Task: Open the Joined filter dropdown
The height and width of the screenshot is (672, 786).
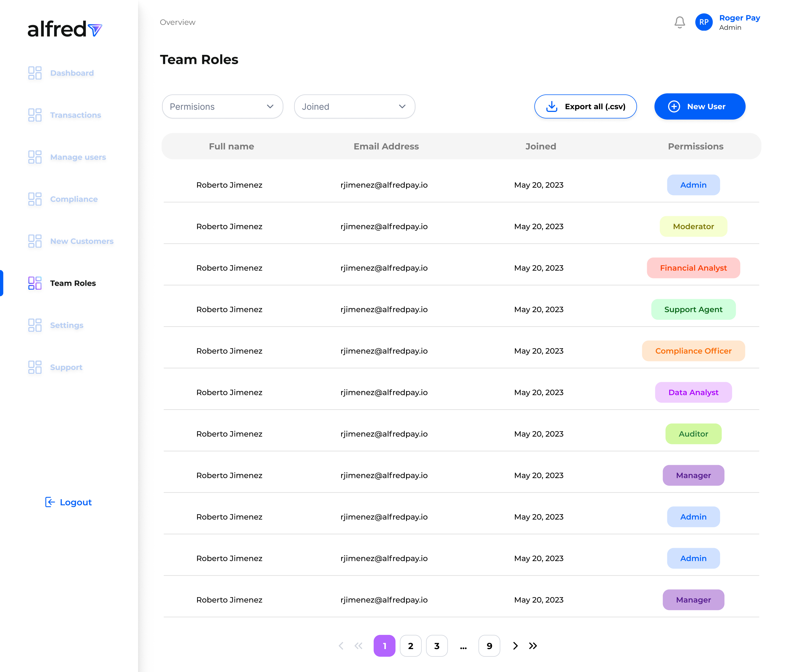Action: [354, 107]
